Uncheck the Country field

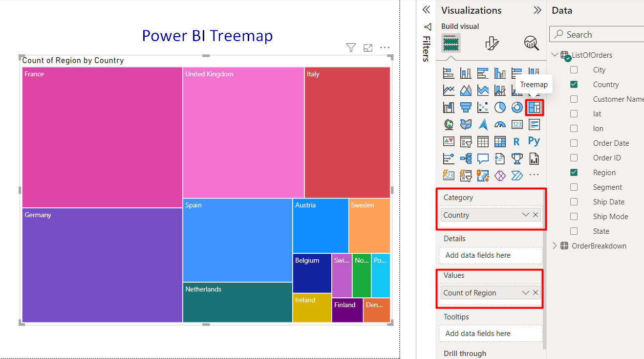tap(574, 84)
